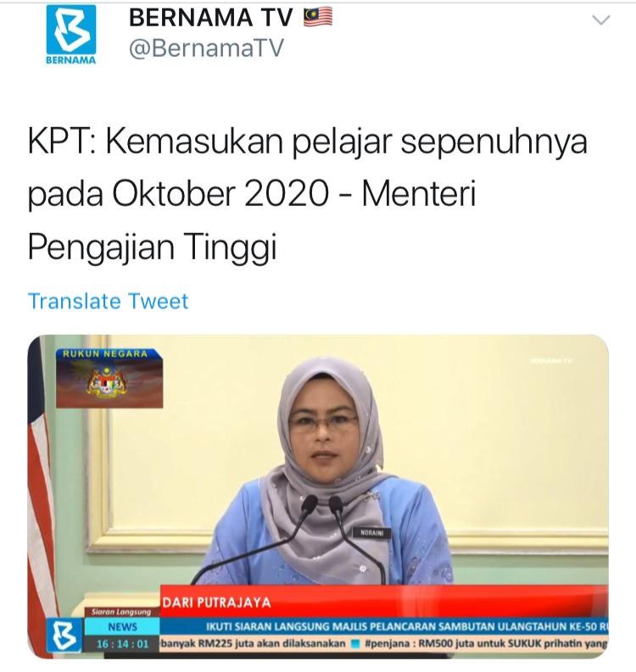Expand the tweet options chevron

[601, 19]
